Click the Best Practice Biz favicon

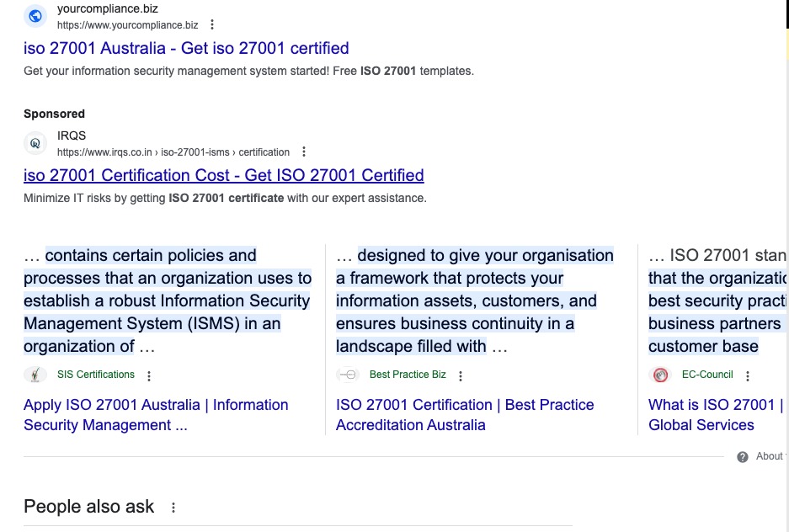click(x=348, y=375)
